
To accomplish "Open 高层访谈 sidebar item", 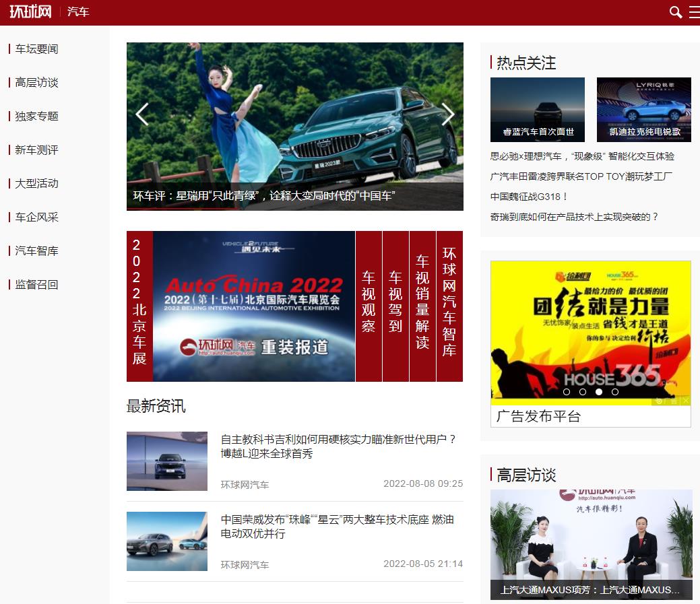I will click(36, 83).
